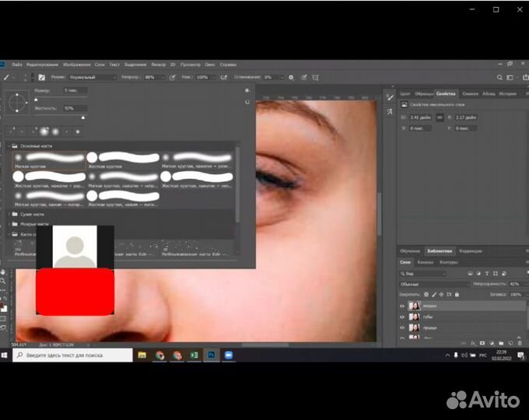529x420 pixels.
Task: Open File Explorer from the taskbar
Action: click(142, 355)
